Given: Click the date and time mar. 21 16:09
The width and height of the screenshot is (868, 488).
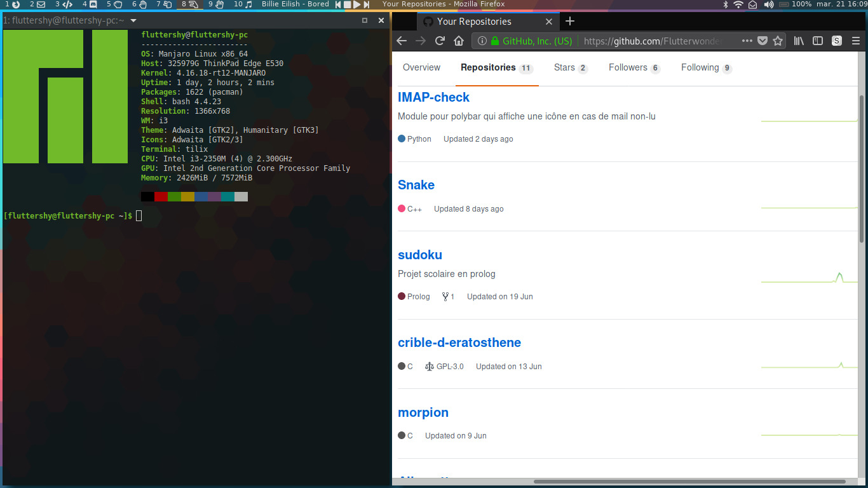Looking at the screenshot, I should (x=843, y=4).
